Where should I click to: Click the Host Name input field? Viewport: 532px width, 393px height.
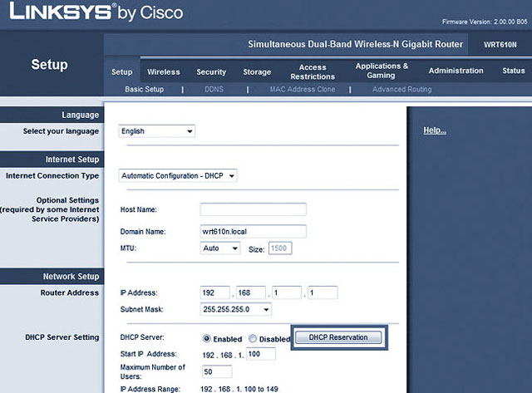pos(253,209)
